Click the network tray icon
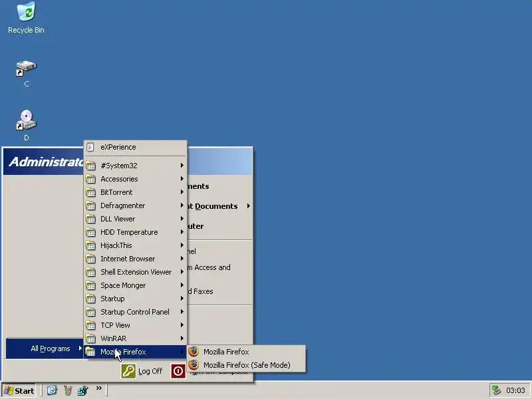532x399 pixels. (497, 390)
